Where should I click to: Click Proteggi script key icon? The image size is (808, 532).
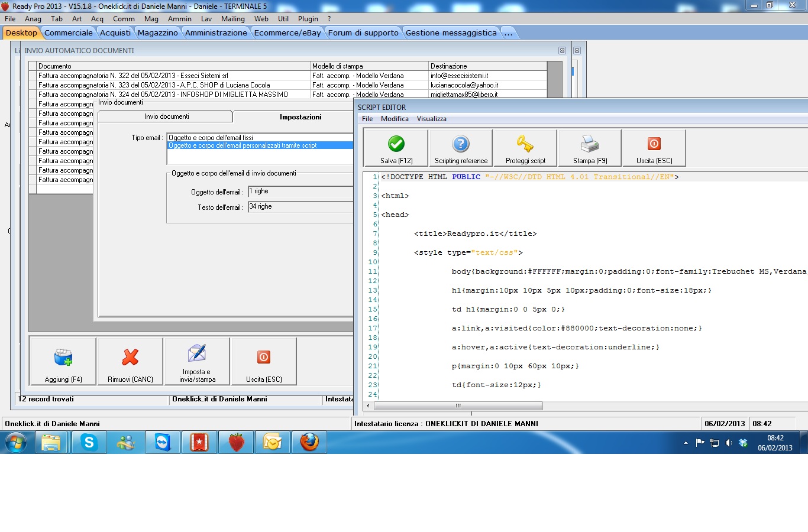525,148
